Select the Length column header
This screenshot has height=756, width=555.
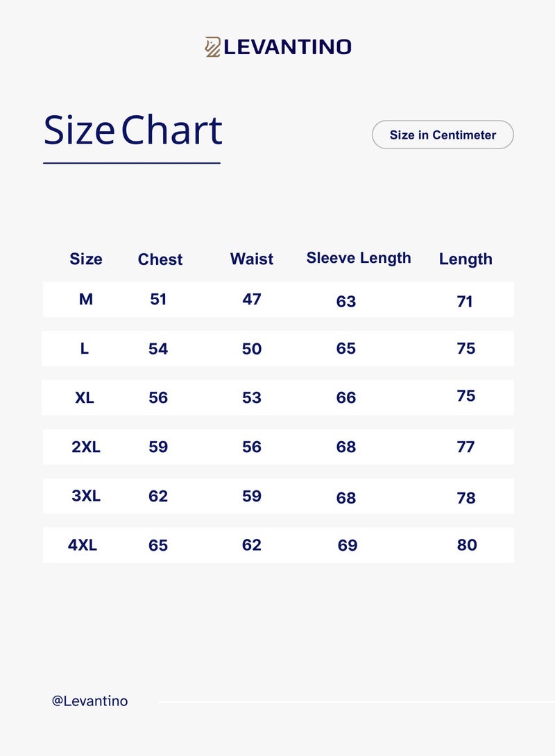(466, 259)
